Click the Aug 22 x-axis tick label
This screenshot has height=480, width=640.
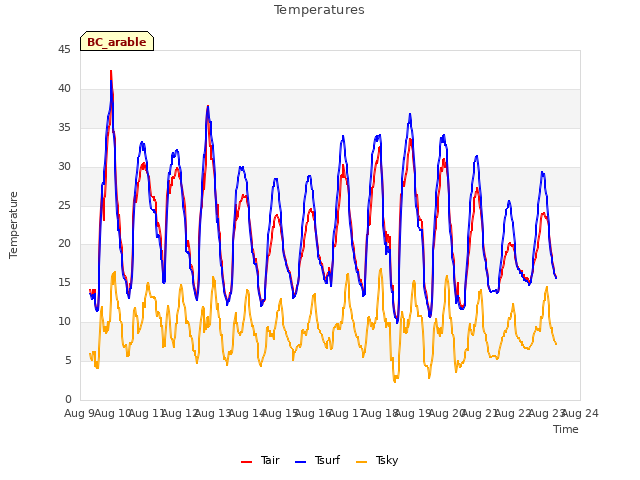513,413
